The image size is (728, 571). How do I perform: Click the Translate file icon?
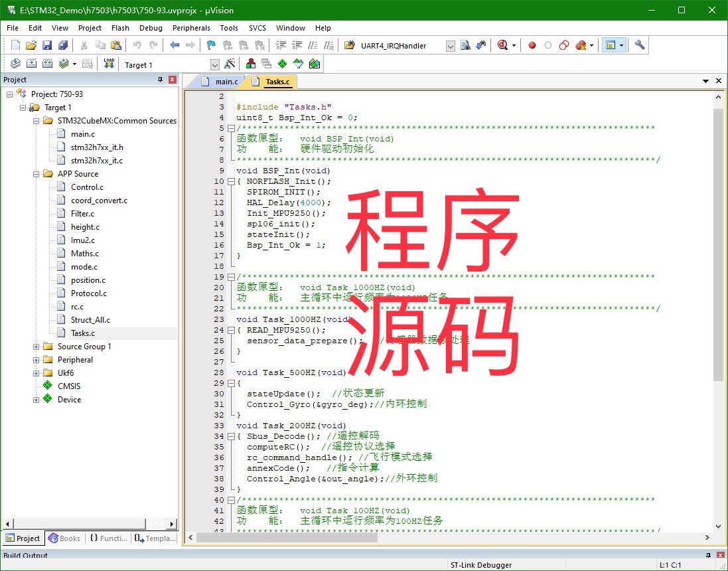click(15, 64)
